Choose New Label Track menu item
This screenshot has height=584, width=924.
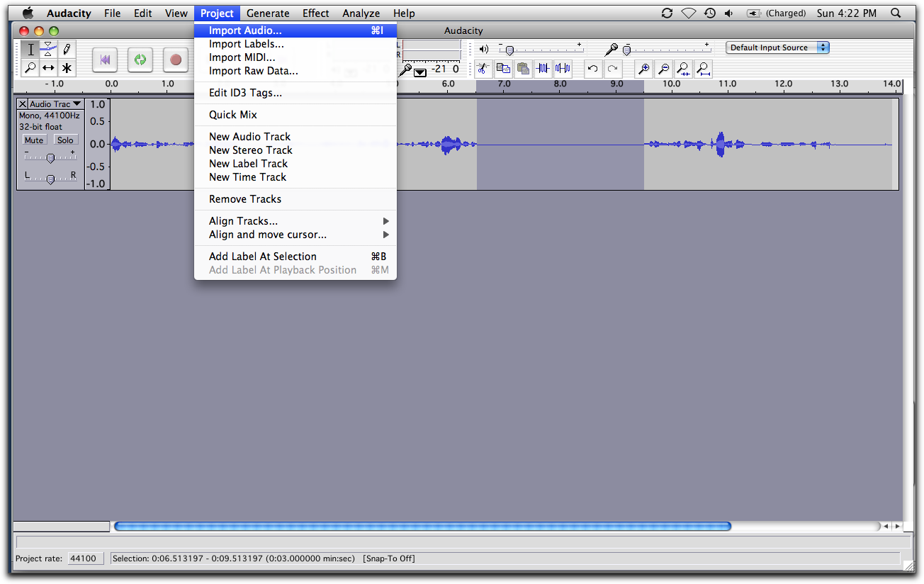coord(295,164)
